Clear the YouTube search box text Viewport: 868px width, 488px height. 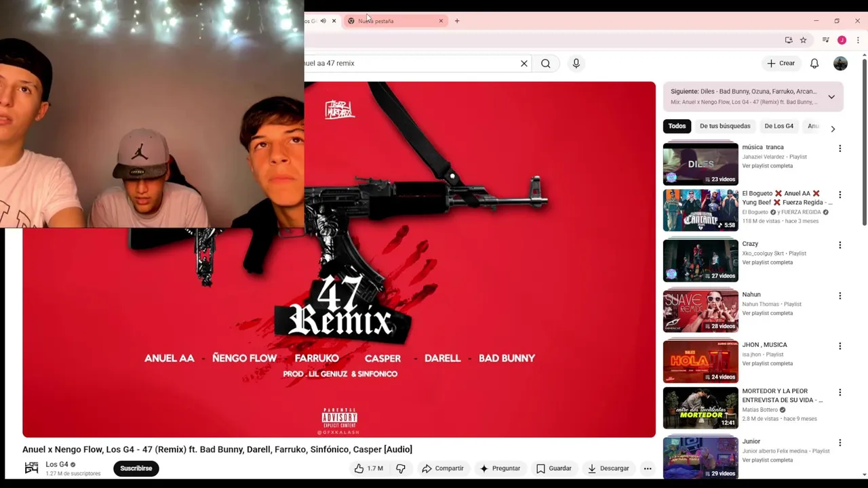coord(524,64)
